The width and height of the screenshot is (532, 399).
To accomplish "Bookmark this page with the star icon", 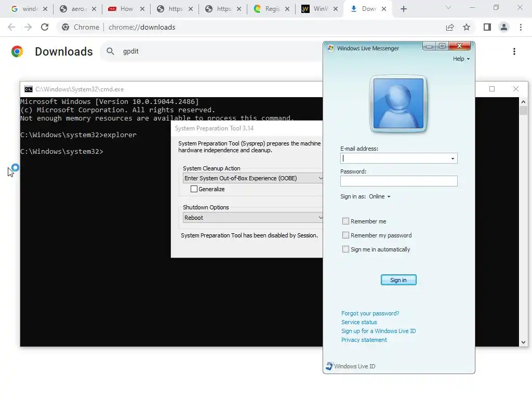I will tap(467, 27).
